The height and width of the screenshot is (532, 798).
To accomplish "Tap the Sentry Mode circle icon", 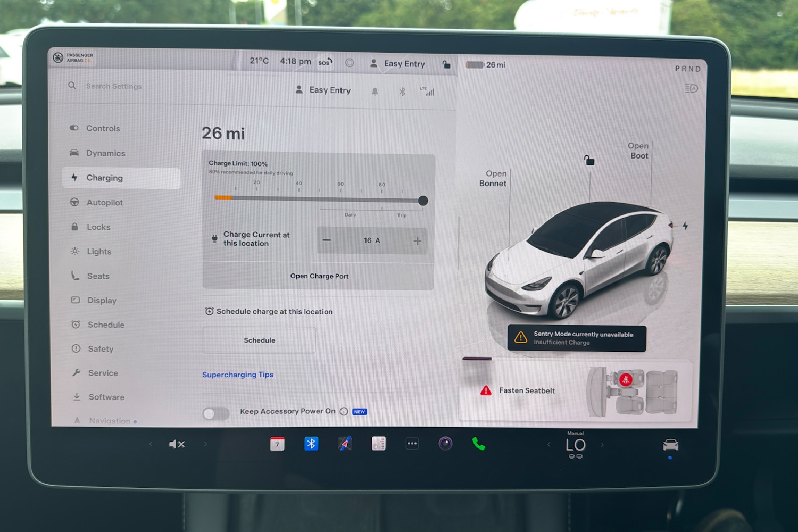I will 350,63.
